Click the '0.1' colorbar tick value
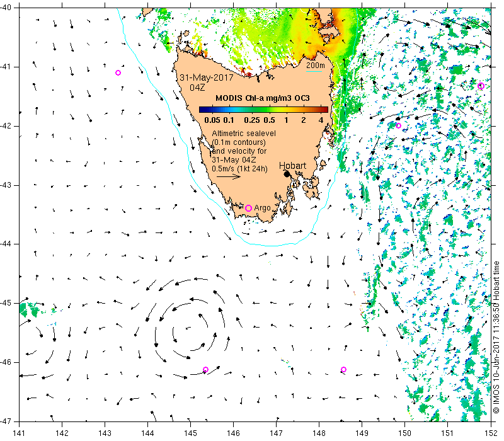 tap(229, 120)
